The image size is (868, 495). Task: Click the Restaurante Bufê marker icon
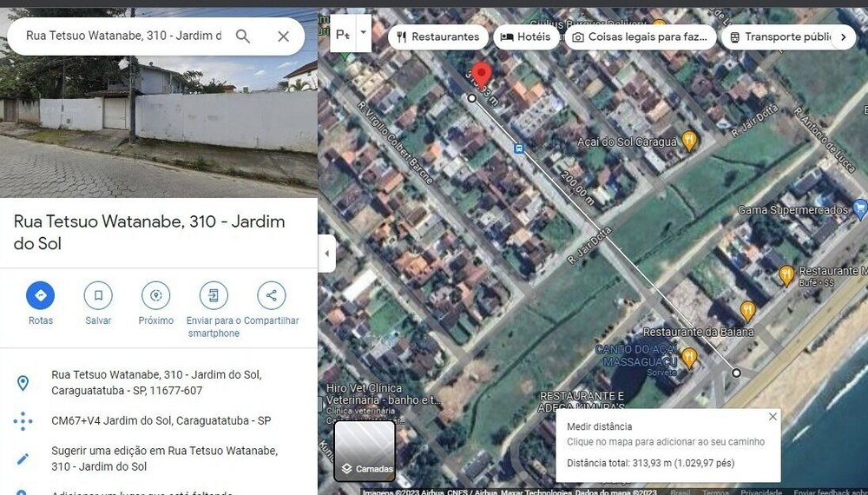tap(786, 275)
